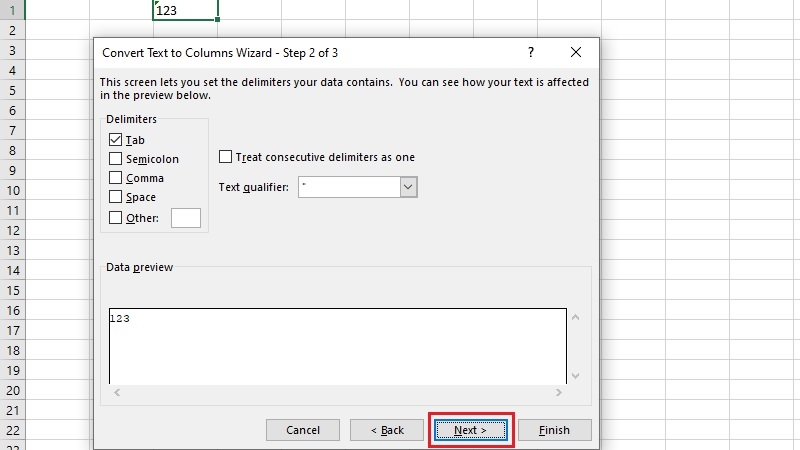This screenshot has width=800, height=450.
Task: Click the Cancel button
Action: click(303, 430)
